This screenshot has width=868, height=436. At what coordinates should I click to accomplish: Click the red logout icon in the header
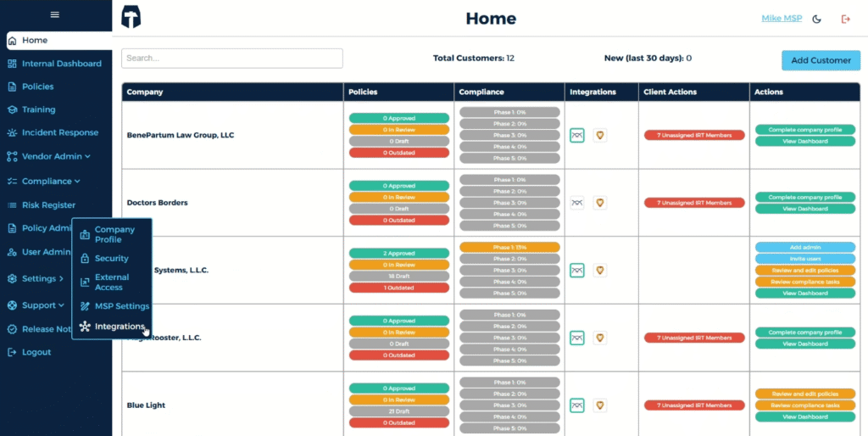click(x=845, y=20)
